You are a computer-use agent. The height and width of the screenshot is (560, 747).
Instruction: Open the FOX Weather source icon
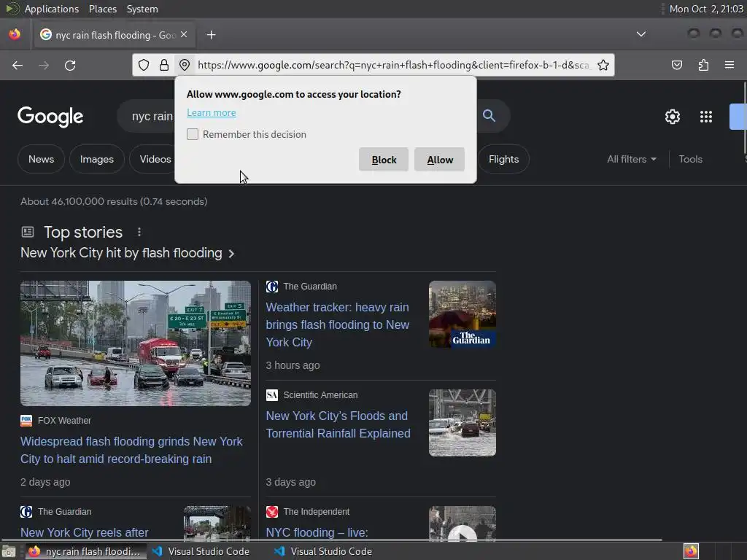click(26, 421)
